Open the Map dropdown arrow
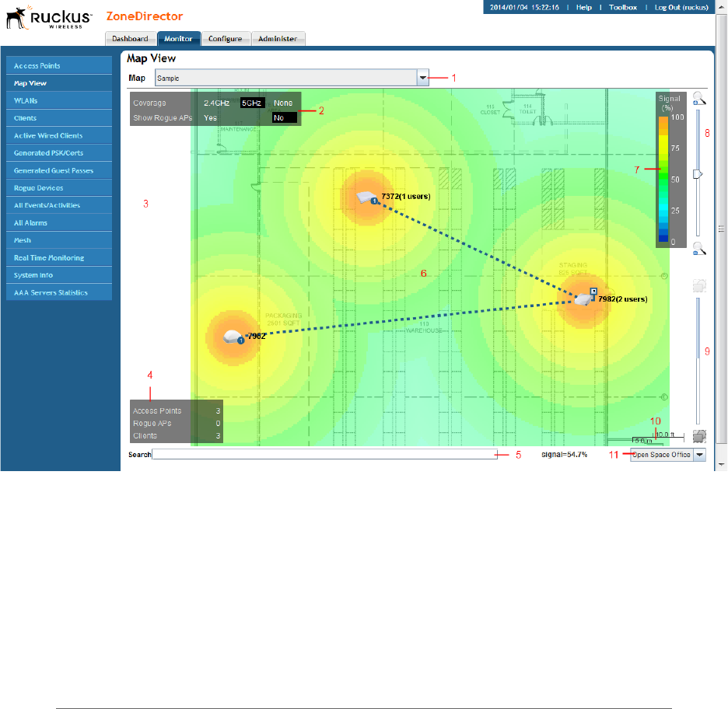The width and height of the screenshot is (728, 709). click(422, 78)
